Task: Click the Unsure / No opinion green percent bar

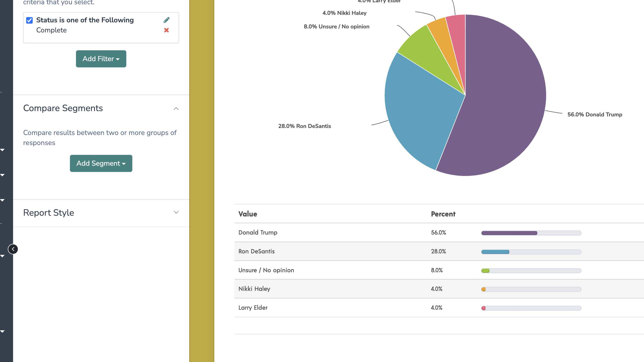Action: 486,271
